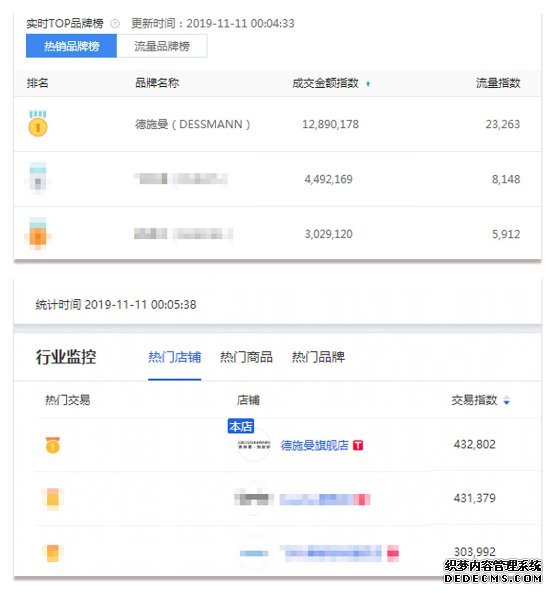The height and width of the screenshot is (593, 553).
Task: Open the 德施曼旗舰店 store link
Action: [x=314, y=445]
